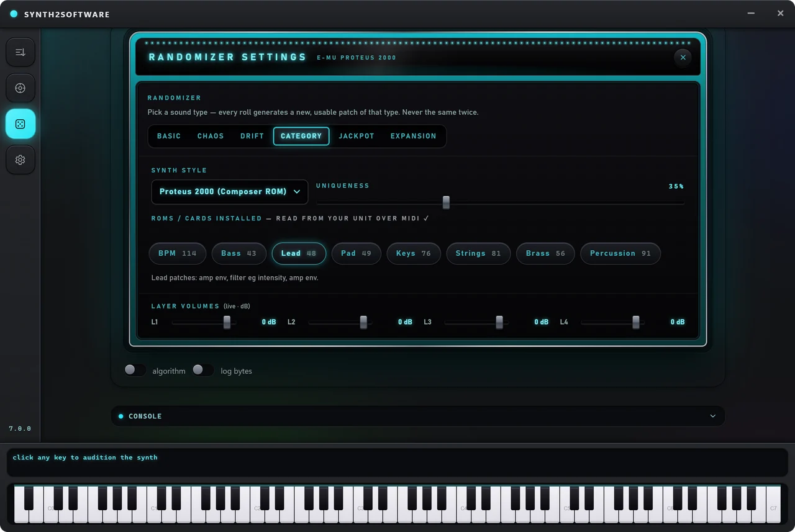Click the 7.0.0 version label
This screenshot has height=532, width=795.
click(x=20, y=428)
